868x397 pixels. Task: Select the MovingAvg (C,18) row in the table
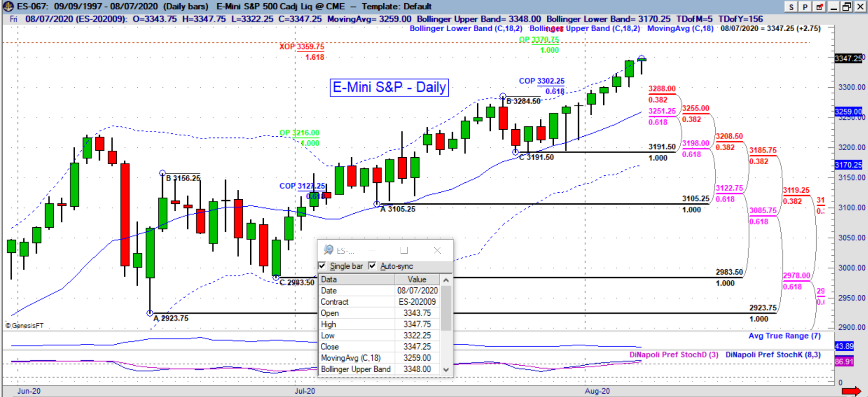pyautogui.click(x=379, y=358)
